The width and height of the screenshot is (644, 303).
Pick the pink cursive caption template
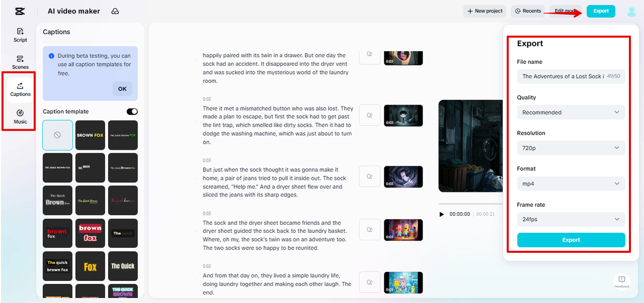click(x=123, y=200)
